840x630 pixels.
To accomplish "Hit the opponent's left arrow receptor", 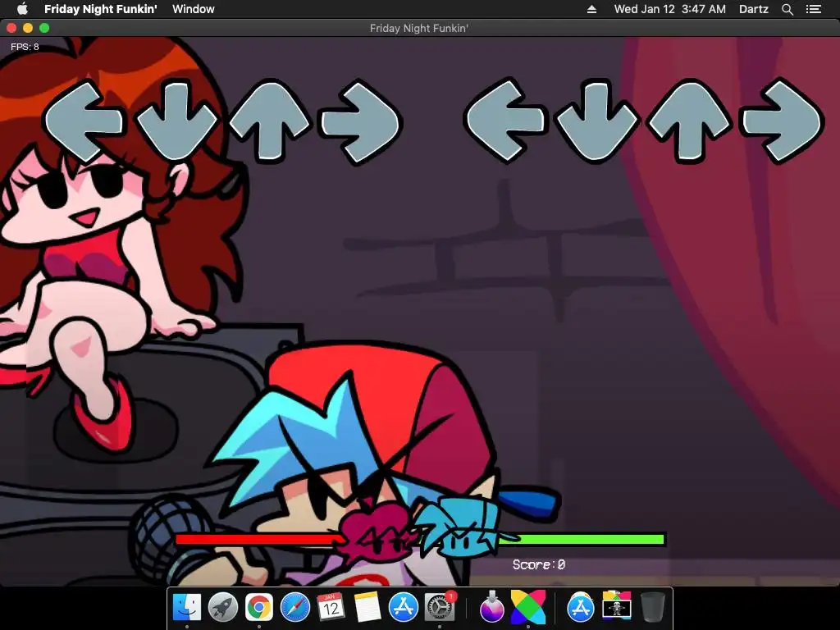I will click(x=84, y=121).
